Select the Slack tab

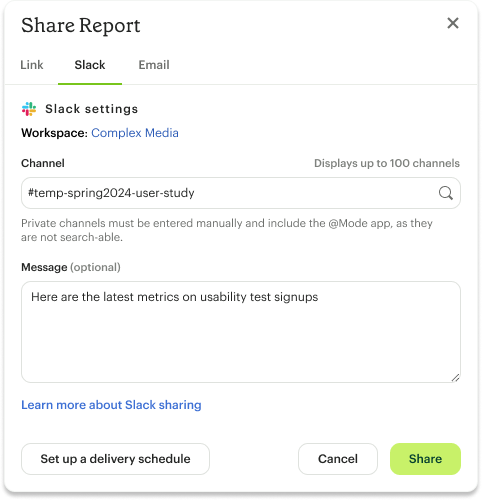point(90,65)
